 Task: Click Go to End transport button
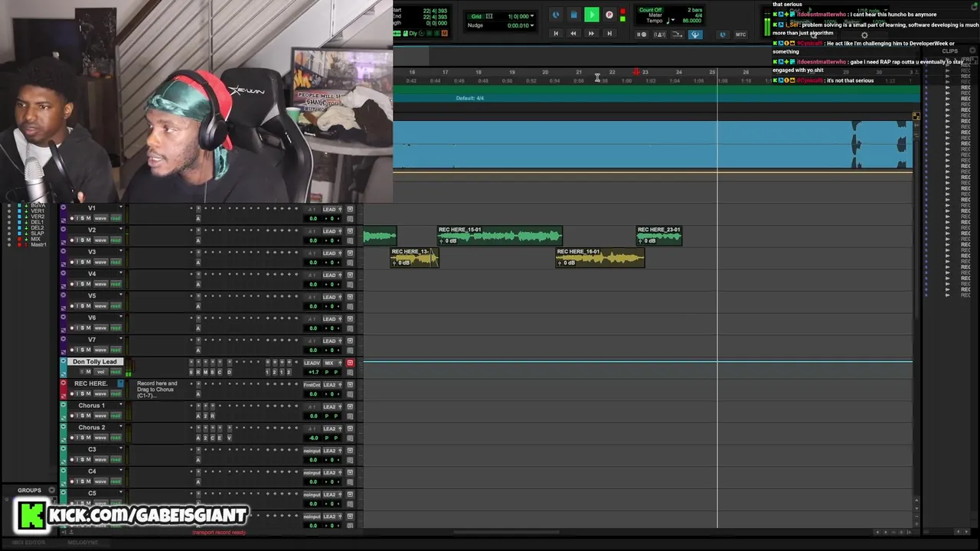609,34
